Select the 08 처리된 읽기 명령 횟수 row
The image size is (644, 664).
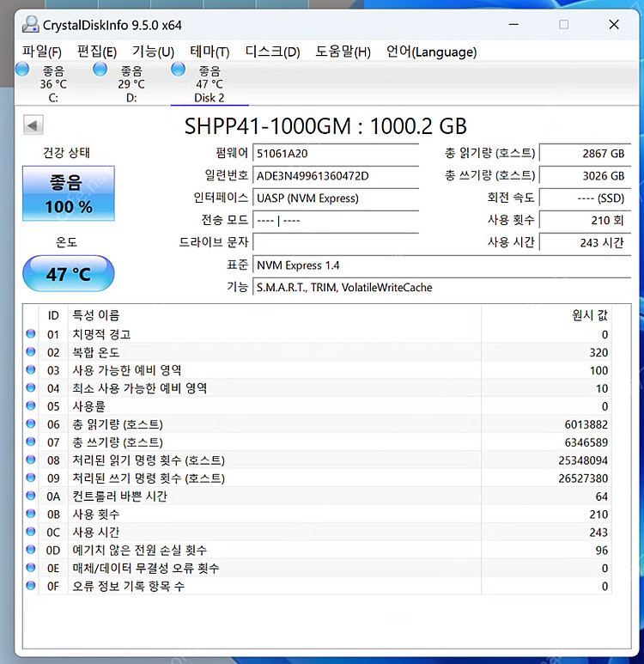[318, 460]
